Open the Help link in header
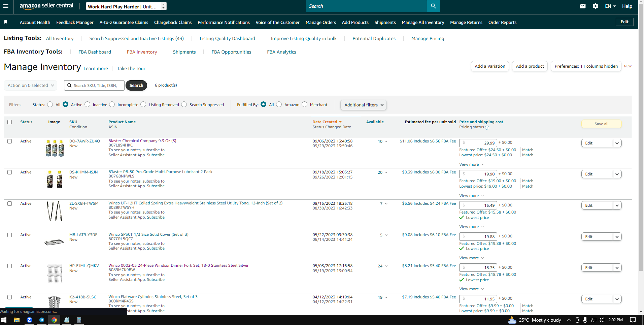 [627, 6]
